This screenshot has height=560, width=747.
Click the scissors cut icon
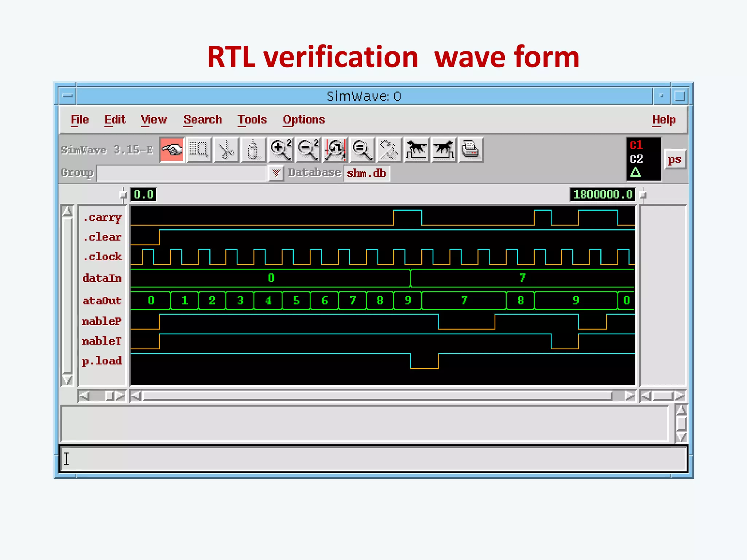coord(226,149)
